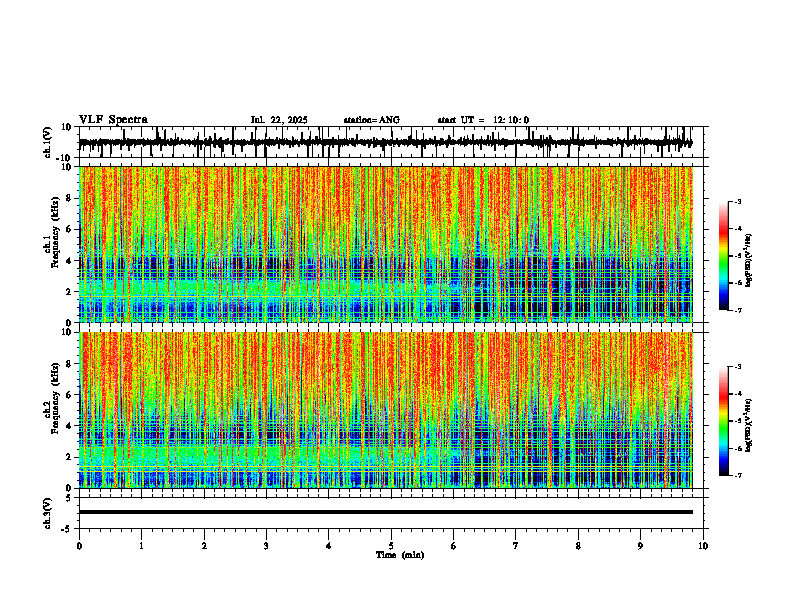Click the "Time (min)" axis label
792x612 pixels.
pos(400,555)
